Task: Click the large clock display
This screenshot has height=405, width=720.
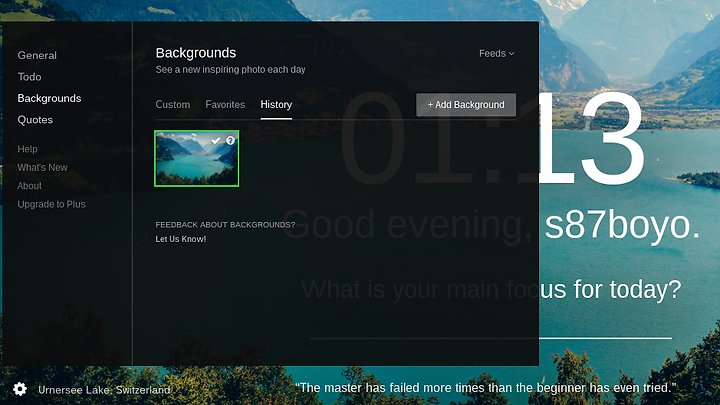Action: 492,137
